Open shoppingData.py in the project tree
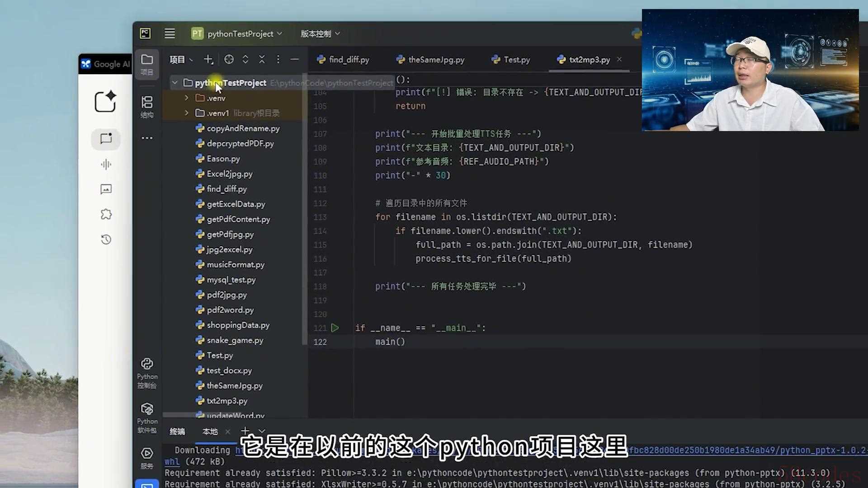Image resolution: width=868 pixels, height=488 pixels. coord(233,325)
